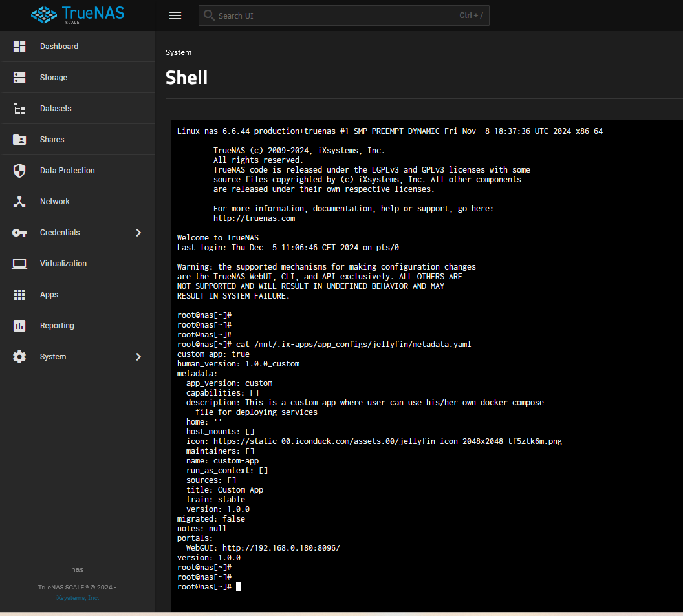
Task: Open Credentials menu label
Action: tap(60, 233)
